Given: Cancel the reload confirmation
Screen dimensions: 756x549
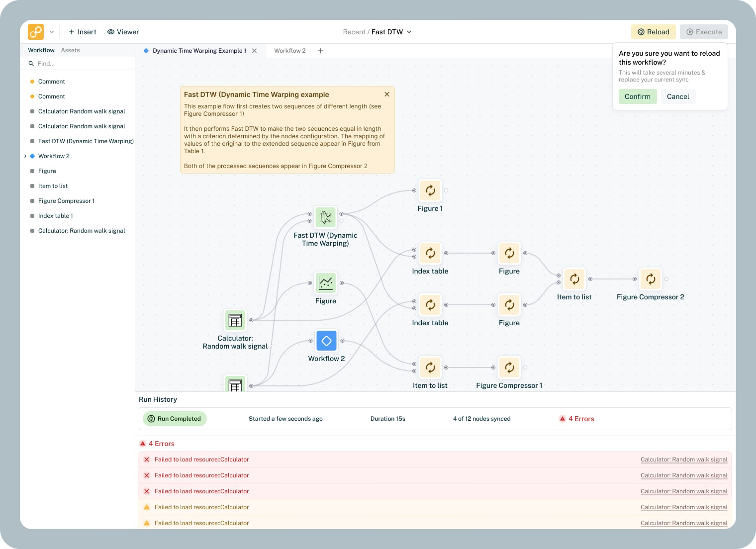Looking at the screenshot, I should [678, 96].
